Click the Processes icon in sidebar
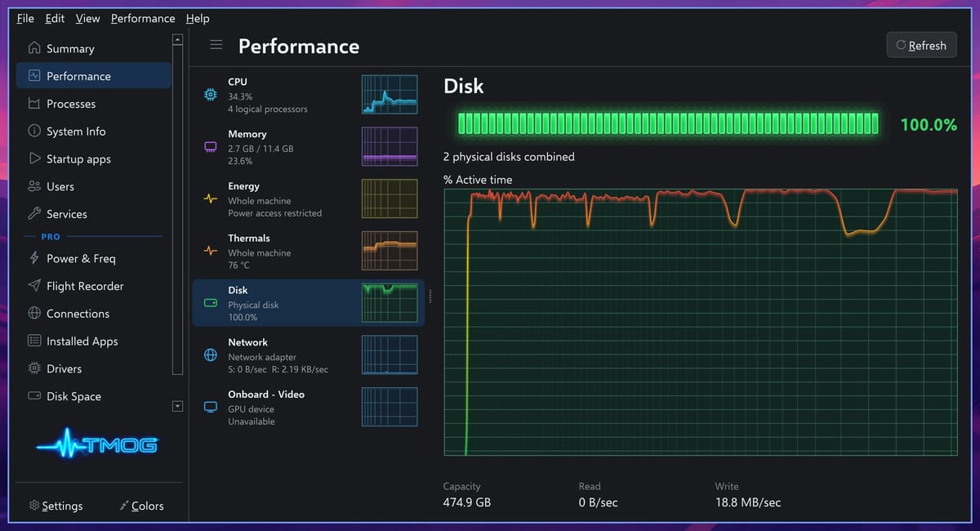This screenshot has height=531, width=980. pos(34,104)
